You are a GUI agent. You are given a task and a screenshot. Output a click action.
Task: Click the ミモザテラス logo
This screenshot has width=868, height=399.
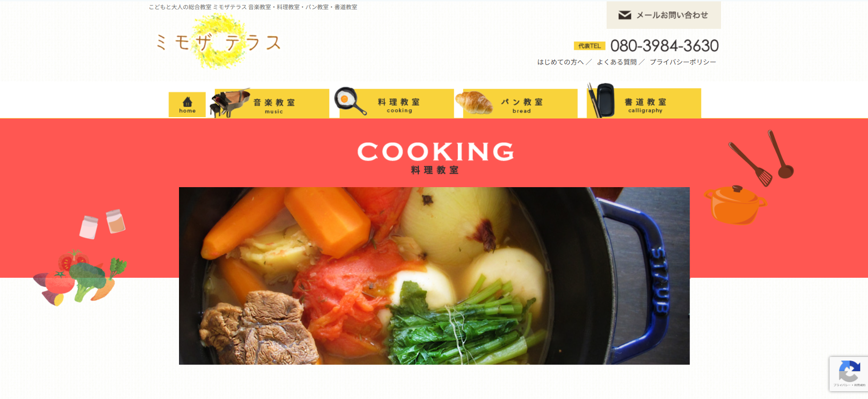(x=218, y=42)
